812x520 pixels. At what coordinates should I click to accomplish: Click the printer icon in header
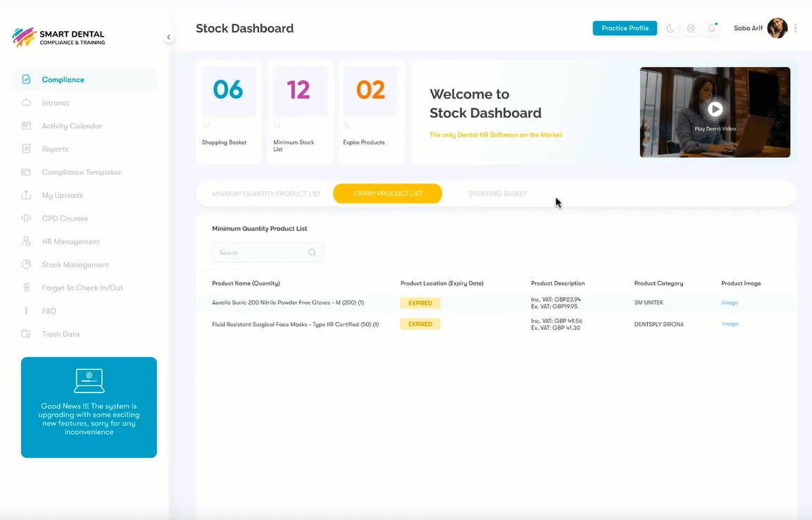click(x=691, y=28)
